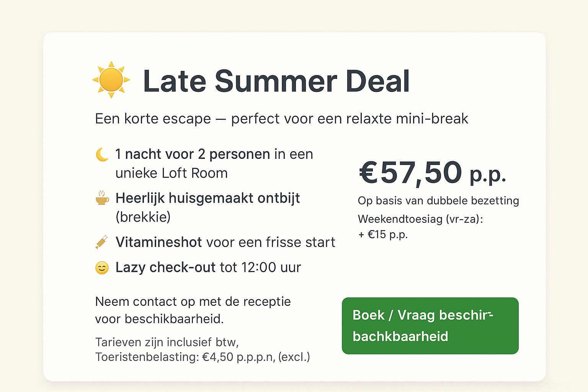Image resolution: width=588 pixels, height=392 pixels.
Task: Click the smiley face icon
Action: (102, 268)
